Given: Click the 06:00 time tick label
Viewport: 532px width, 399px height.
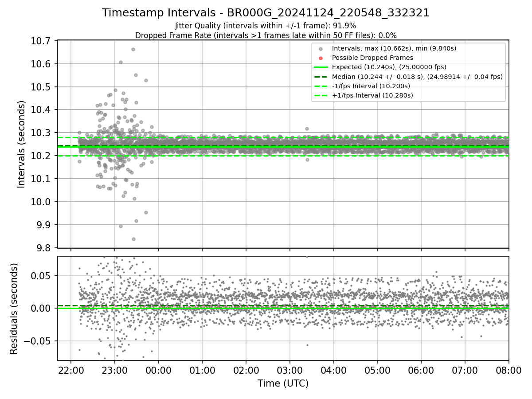Looking at the screenshot, I should [421, 370].
